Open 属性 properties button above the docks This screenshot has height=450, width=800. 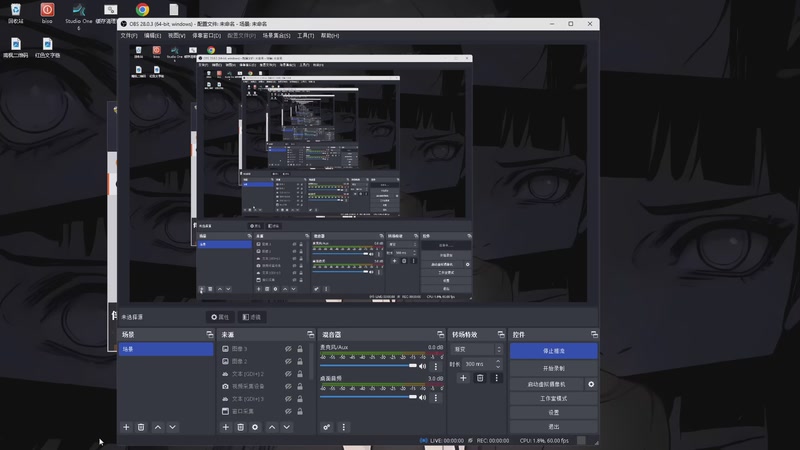[x=220, y=317]
